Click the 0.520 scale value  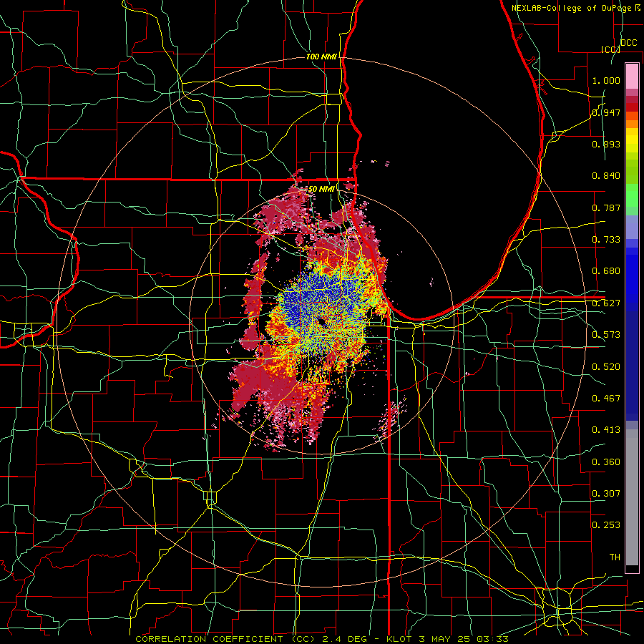606,367
